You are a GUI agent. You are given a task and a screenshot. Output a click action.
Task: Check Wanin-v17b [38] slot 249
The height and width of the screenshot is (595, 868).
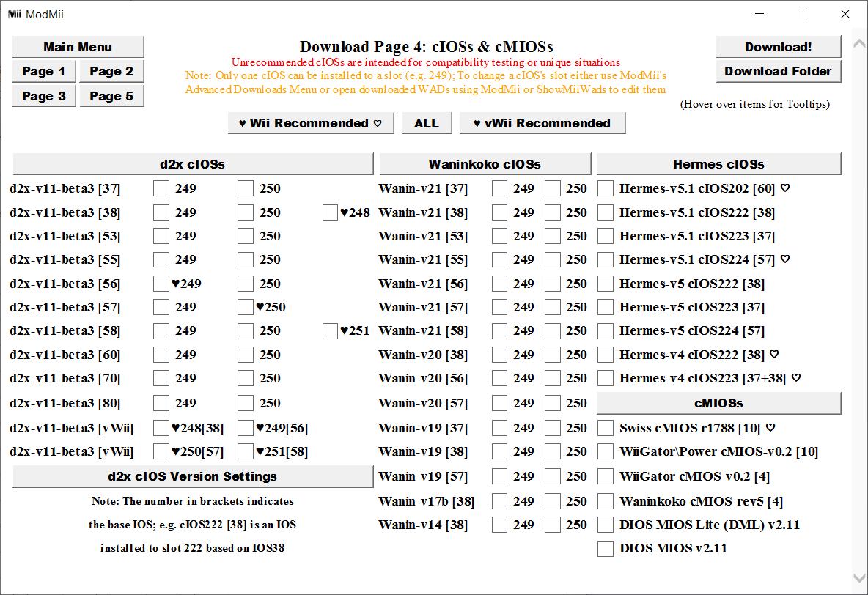499,501
